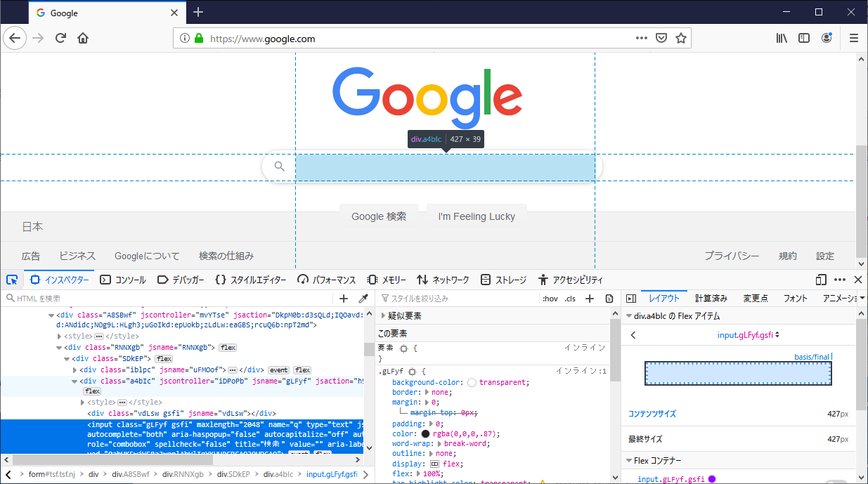Activate the element picker tool
The height and width of the screenshot is (484, 868).
12,280
